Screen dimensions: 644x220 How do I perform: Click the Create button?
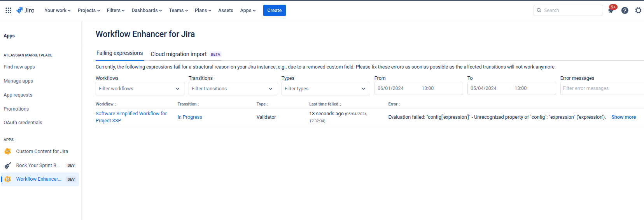click(x=274, y=11)
